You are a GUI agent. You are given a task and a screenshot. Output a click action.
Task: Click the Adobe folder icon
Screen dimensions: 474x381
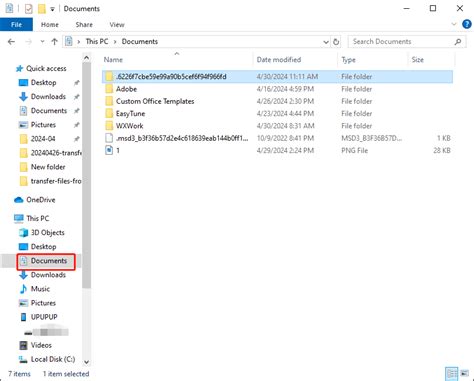click(109, 89)
